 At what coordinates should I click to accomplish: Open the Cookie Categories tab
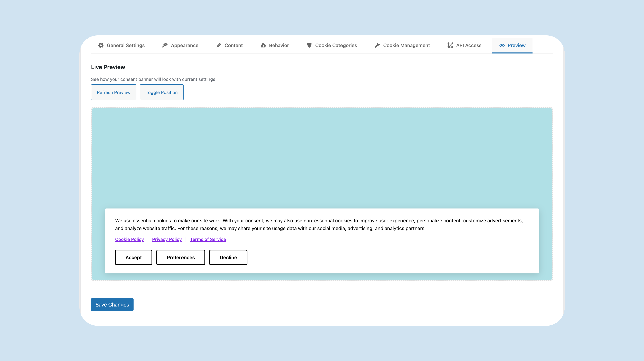336,45
